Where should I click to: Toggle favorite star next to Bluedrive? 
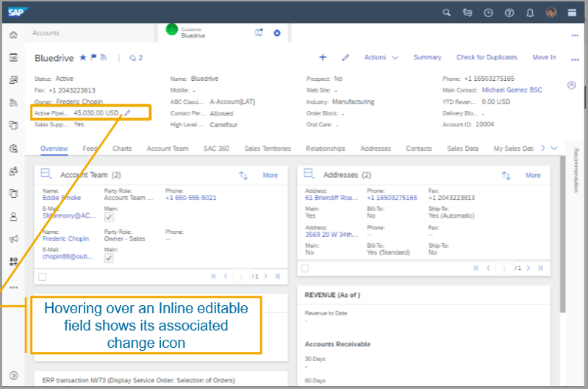[83, 57]
